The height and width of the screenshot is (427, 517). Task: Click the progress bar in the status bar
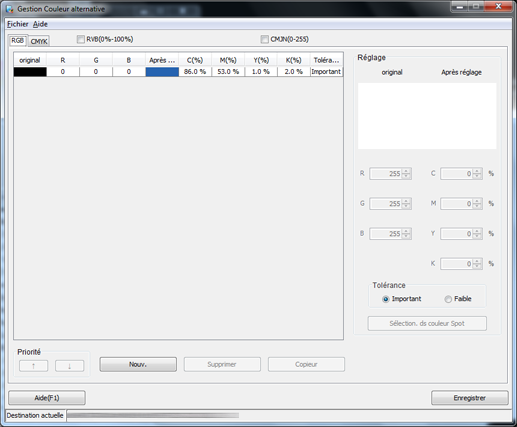click(x=153, y=415)
